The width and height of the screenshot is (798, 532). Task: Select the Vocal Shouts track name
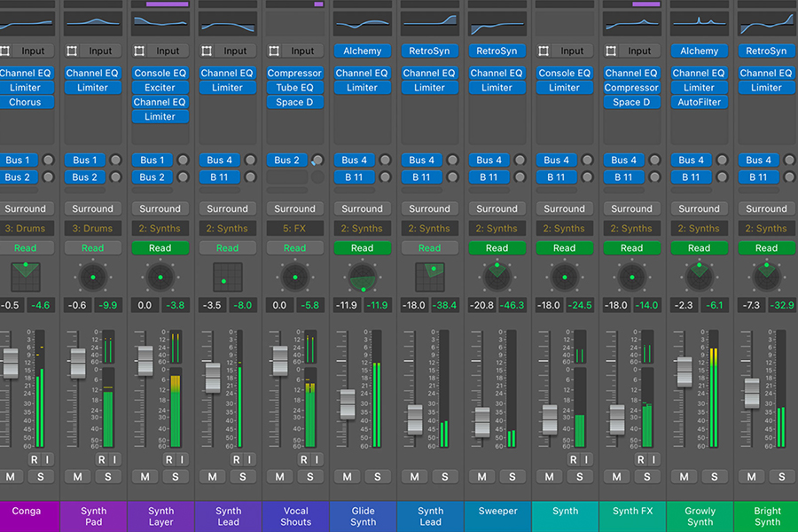click(295, 516)
